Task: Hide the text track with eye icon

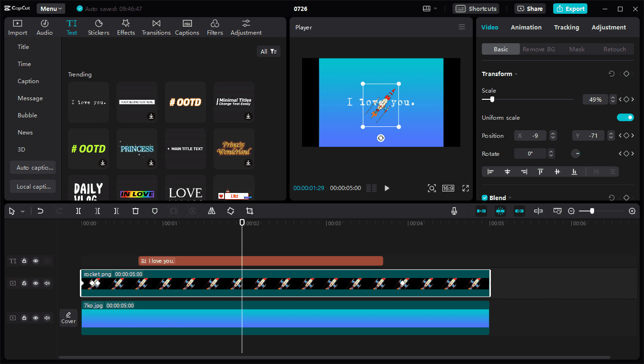Action: [x=36, y=261]
